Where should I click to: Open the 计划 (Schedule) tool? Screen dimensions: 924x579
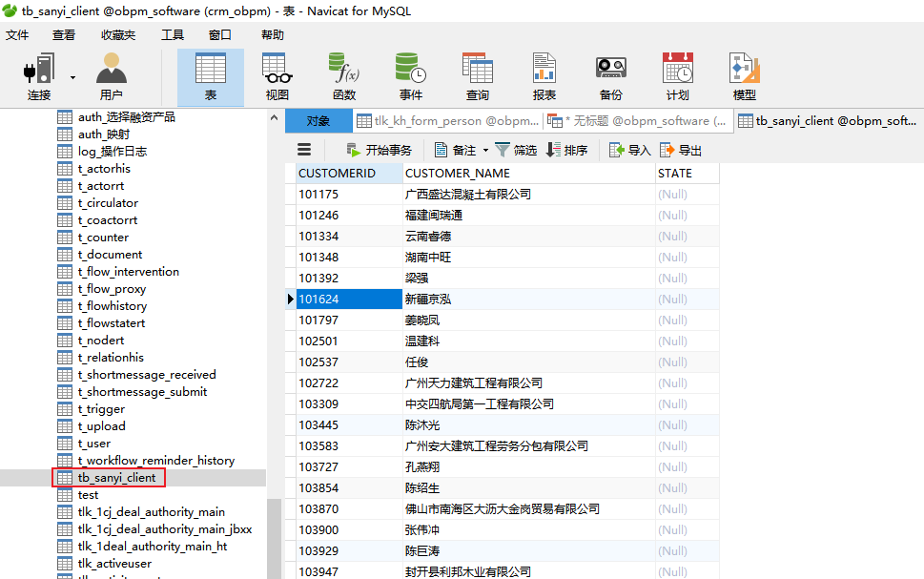pos(678,77)
